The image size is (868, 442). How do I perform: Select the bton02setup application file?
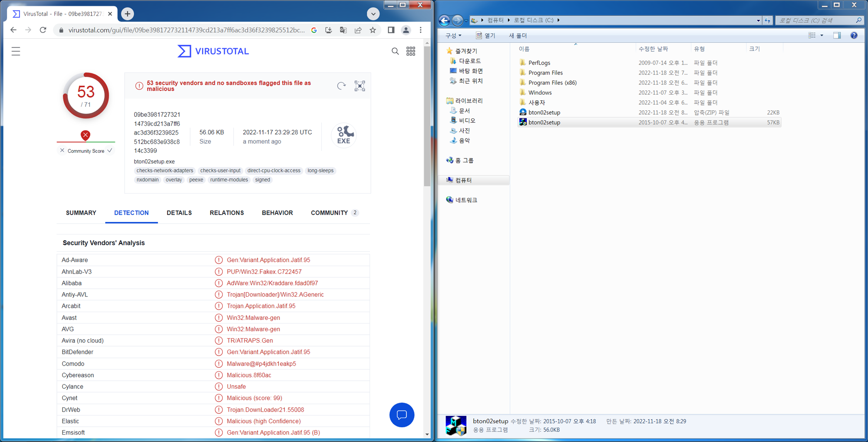[x=649, y=123]
